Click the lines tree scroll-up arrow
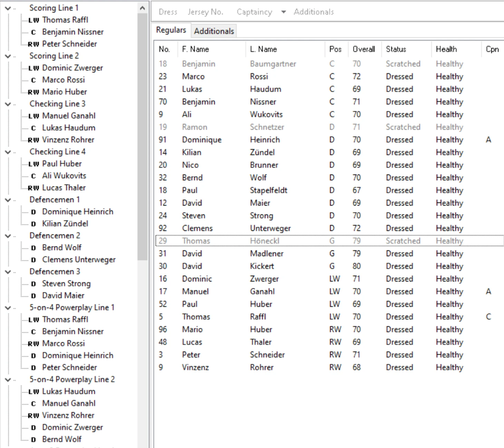504x448 pixels. click(x=142, y=8)
